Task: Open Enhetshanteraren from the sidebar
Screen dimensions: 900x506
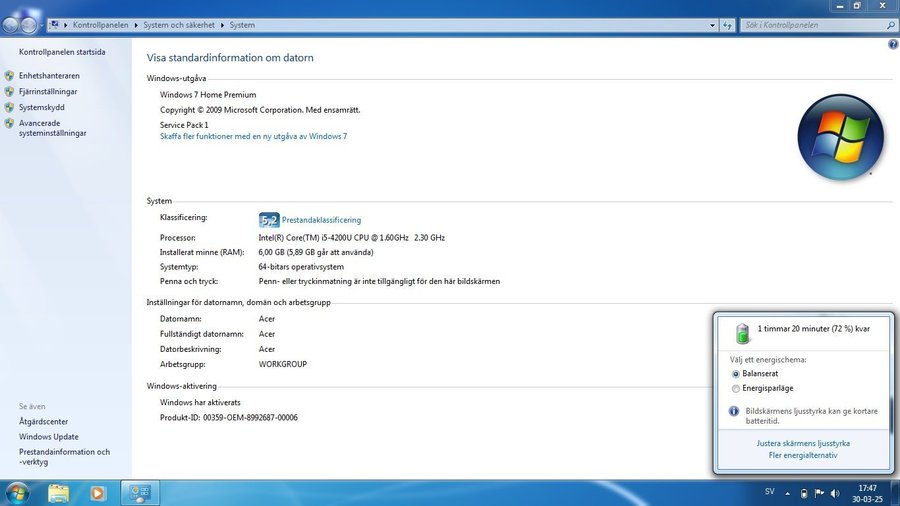Action: click(49, 76)
